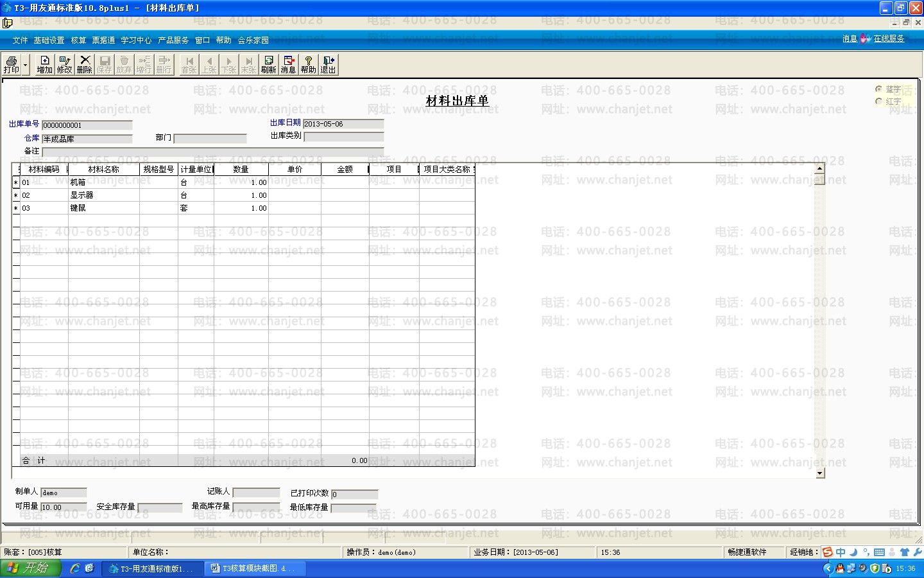Select the 键鼠 material name cell
The image size is (924, 578).
coord(104,208)
